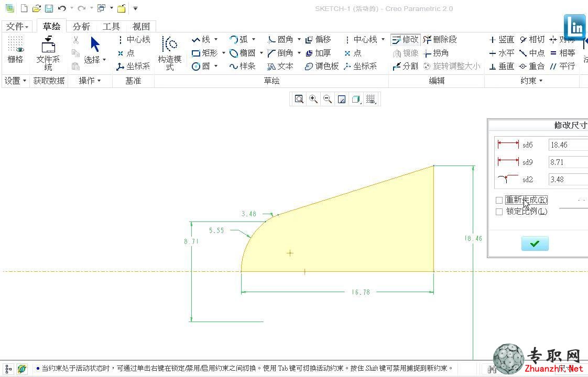Viewport: 588px width, 377px height.
Task: Select the 圆 circle tool
Action: [201, 66]
